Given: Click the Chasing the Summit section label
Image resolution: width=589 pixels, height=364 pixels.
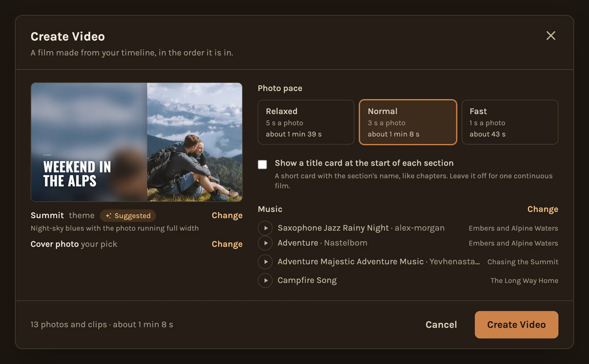Looking at the screenshot, I should (x=523, y=262).
